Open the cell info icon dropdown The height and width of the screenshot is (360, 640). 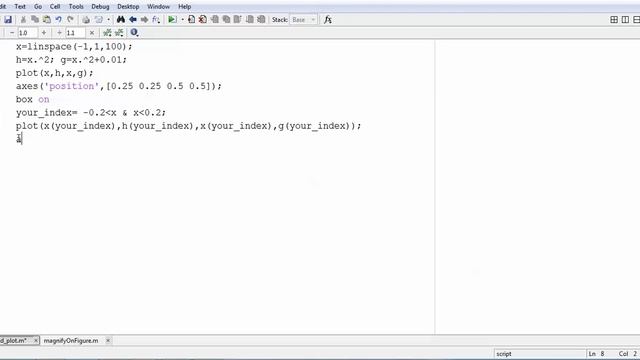click(x=134, y=33)
